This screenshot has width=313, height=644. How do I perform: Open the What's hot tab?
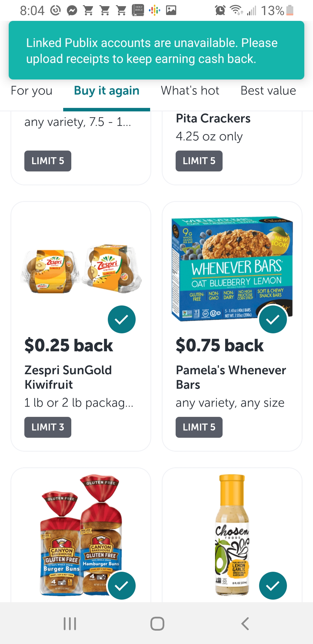(x=190, y=91)
